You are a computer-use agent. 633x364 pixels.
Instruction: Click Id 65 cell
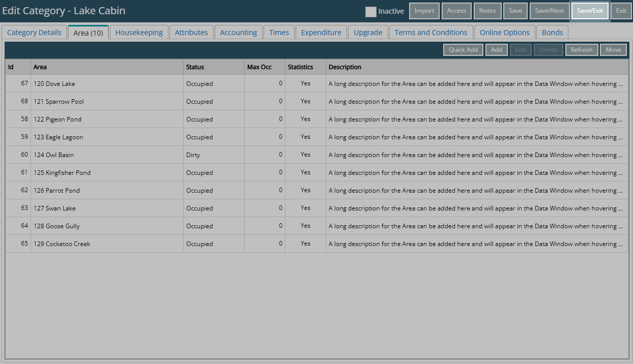(18, 244)
